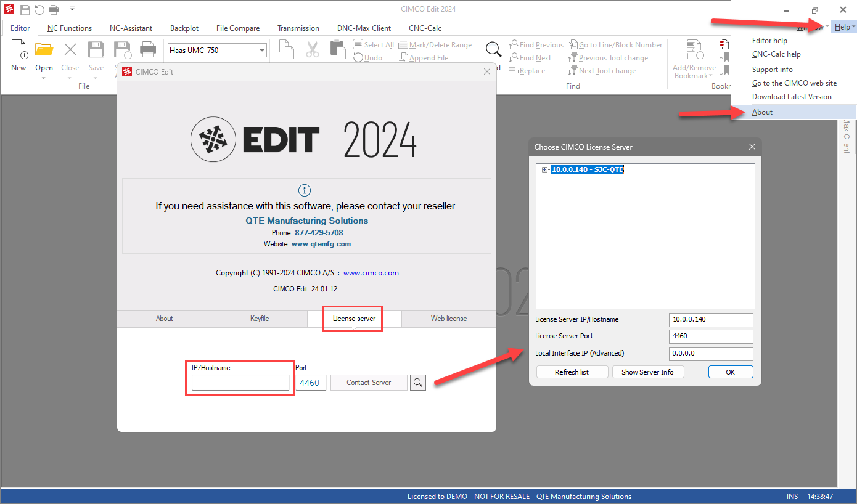Screen dimensions: 857x504
Task: Choose About in the Help menu
Action: pos(793,112)
